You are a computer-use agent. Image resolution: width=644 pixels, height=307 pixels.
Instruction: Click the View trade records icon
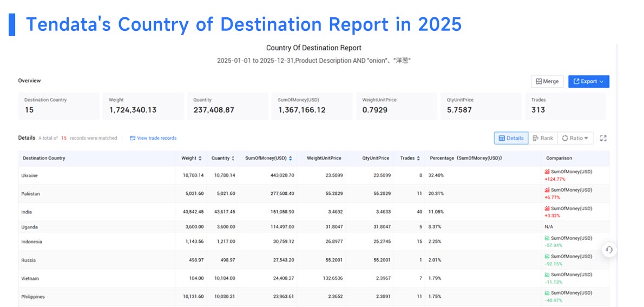[x=133, y=138]
